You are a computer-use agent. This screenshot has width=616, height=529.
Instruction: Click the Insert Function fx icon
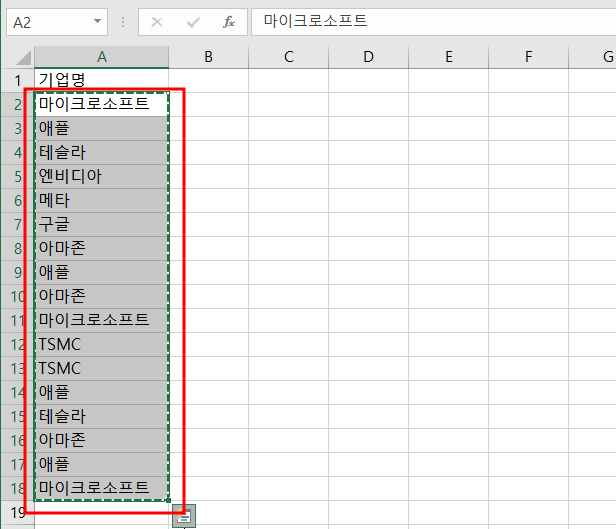(229, 22)
